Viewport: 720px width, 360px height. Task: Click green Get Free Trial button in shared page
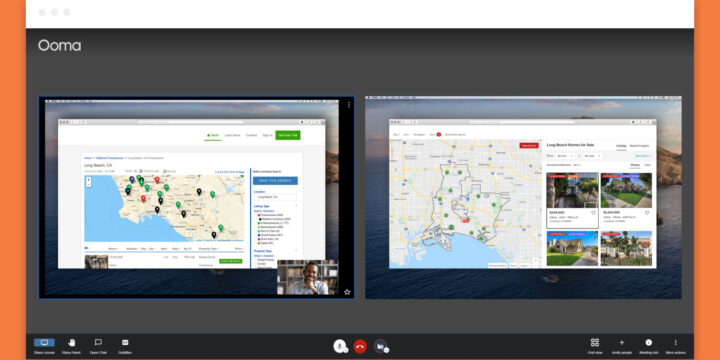(x=288, y=135)
